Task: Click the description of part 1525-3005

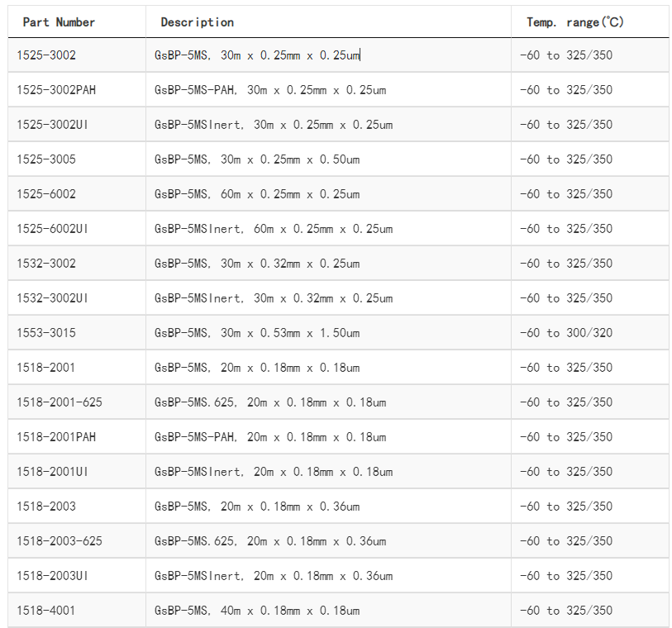Action: tap(257, 159)
